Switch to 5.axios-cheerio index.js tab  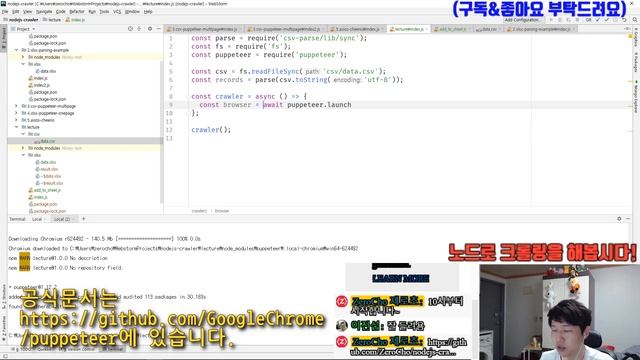pyautogui.click(x=357, y=29)
